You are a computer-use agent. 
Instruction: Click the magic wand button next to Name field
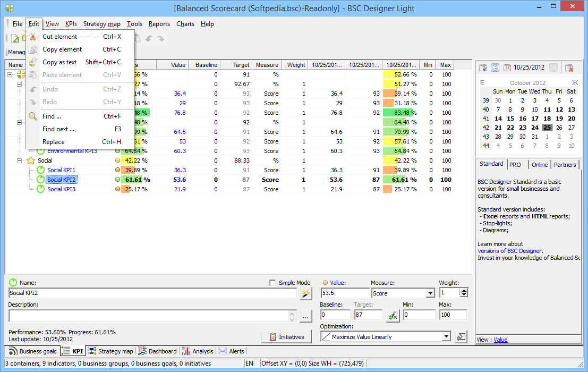pos(306,294)
